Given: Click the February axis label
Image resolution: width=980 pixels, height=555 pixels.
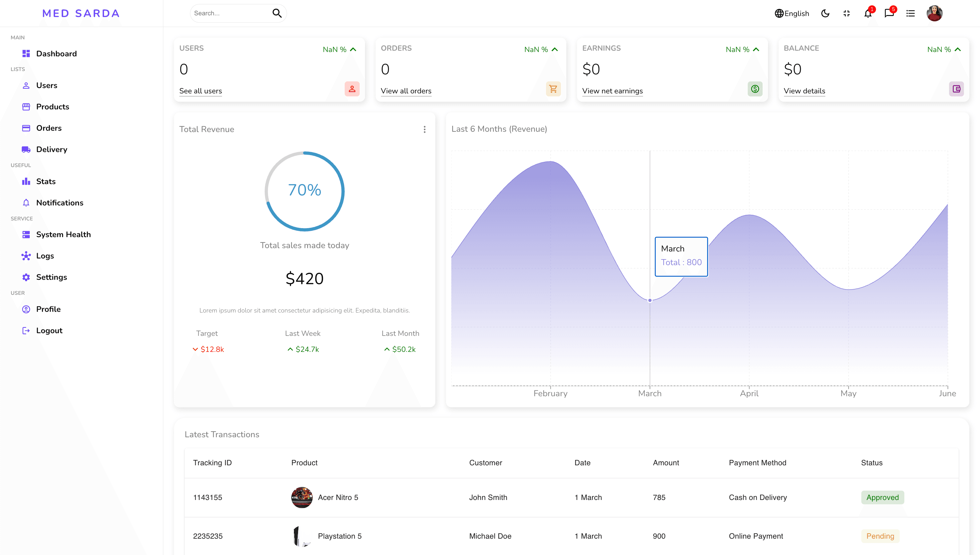Looking at the screenshot, I should [x=550, y=393].
